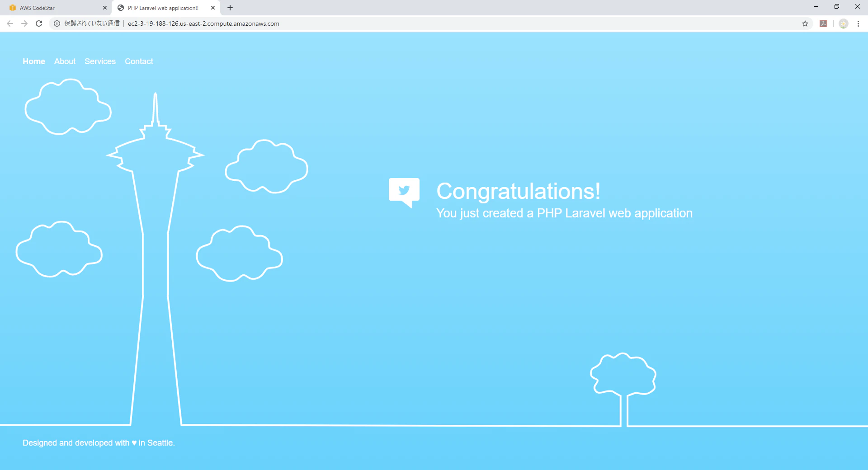The height and width of the screenshot is (470, 868).
Task: Minimize the browser window
Action: click(x=816, y=6)
